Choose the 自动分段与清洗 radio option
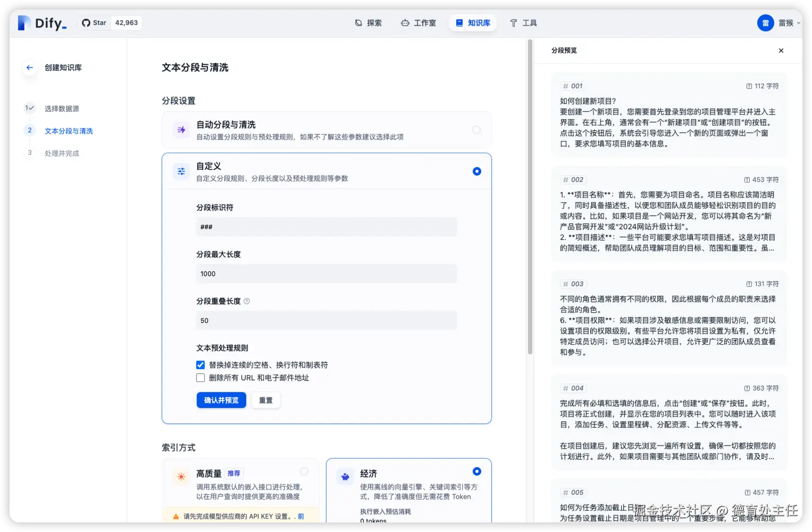This screenshot has height=532, width=812. pyautogui.click(x=476, y=130)
